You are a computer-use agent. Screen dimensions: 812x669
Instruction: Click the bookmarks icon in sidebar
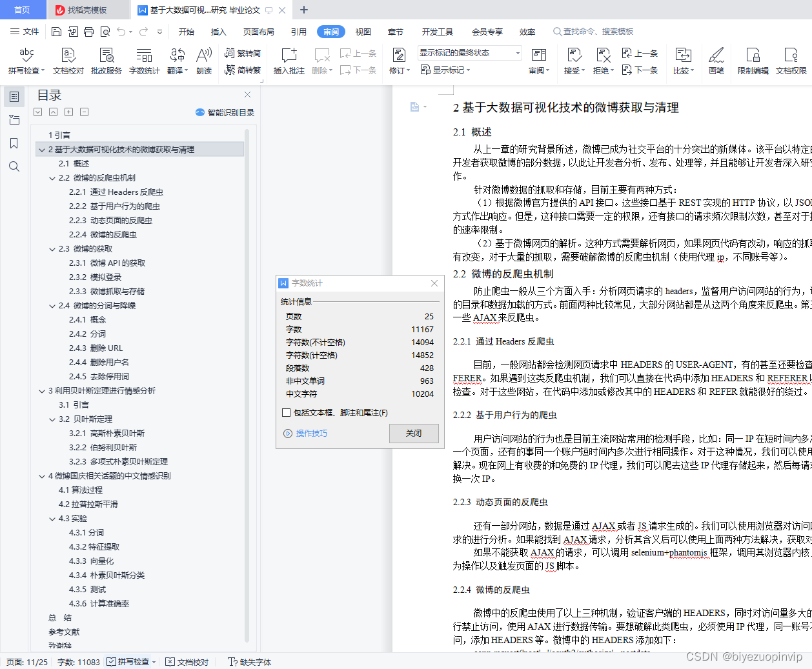[14, 143]
